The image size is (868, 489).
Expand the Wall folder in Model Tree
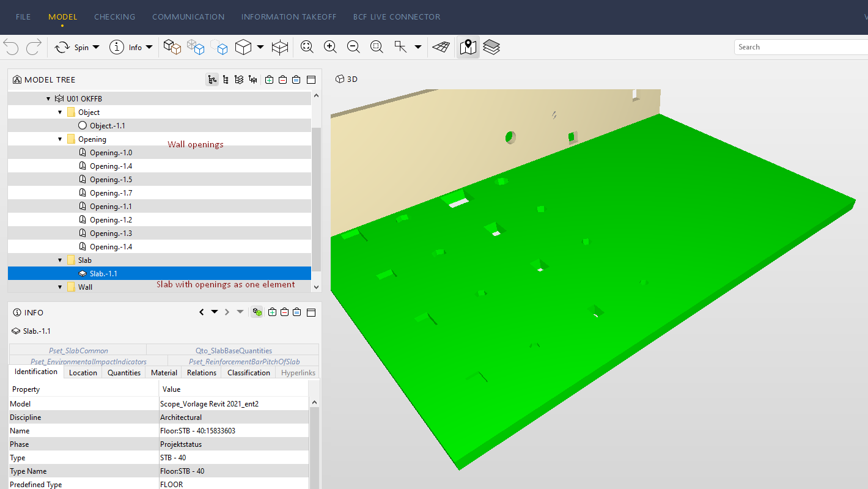(x=59, y=287)
